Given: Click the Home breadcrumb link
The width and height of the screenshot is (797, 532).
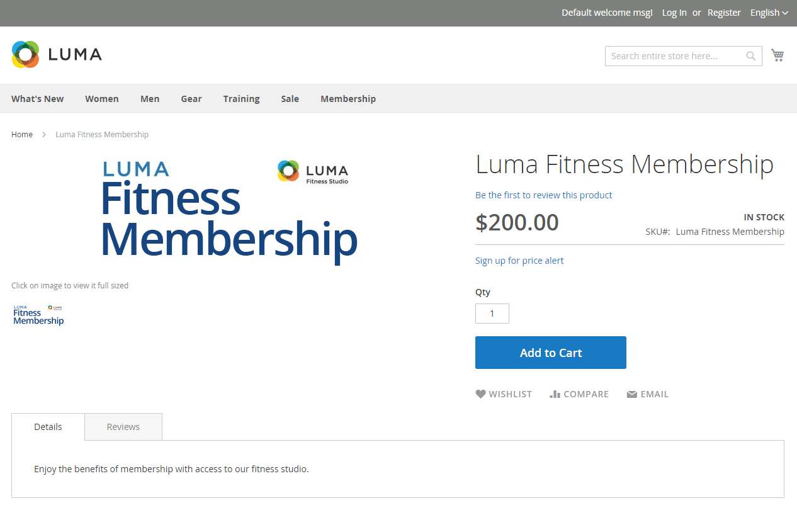Looking at the screenshot, I should click(22, 135).
